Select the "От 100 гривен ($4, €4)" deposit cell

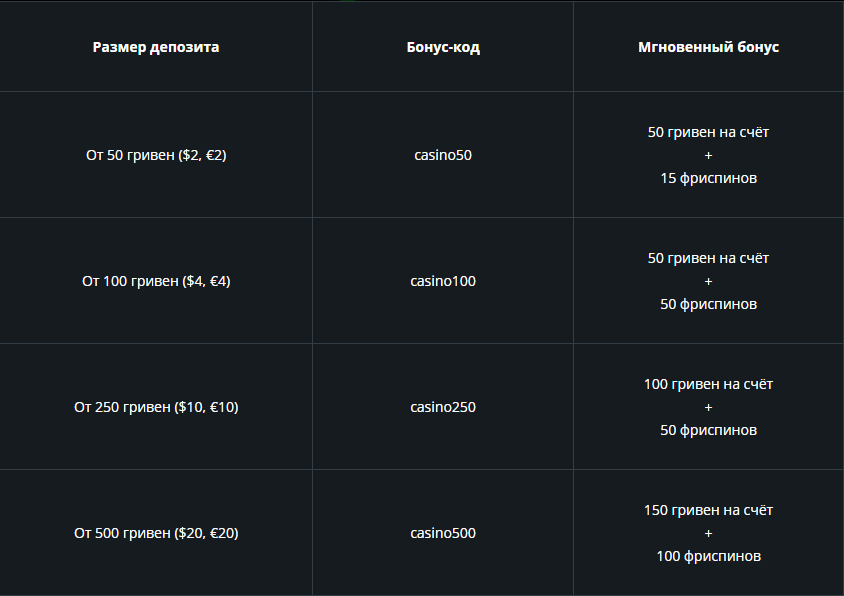point(156,281)
